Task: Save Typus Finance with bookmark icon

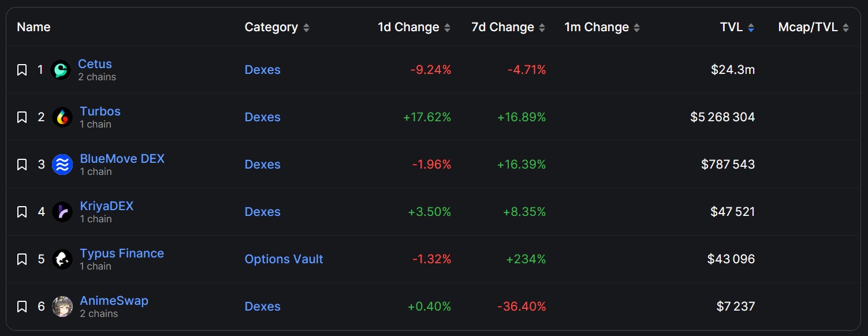Action: click(x=22, y=259)
